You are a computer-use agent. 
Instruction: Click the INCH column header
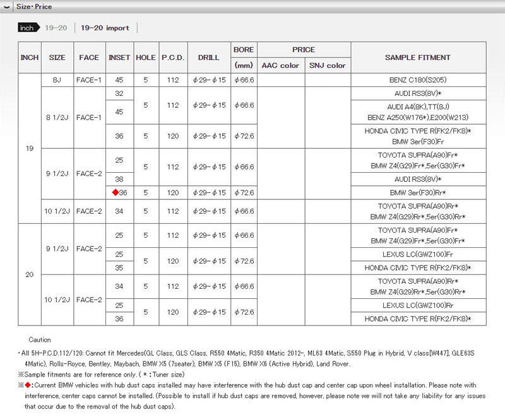30,57
